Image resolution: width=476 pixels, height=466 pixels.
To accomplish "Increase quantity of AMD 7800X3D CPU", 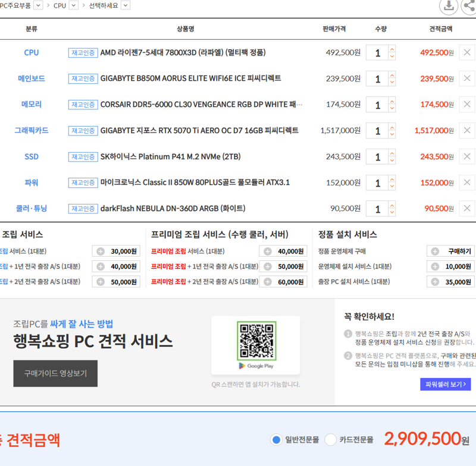I will pyautogui.click(x=392, y=49).
